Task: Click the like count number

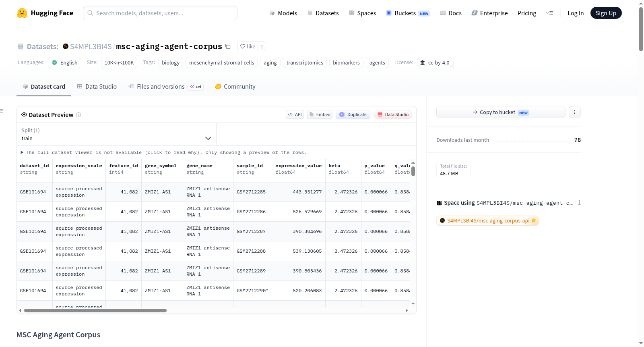Action: click(262, 46)
